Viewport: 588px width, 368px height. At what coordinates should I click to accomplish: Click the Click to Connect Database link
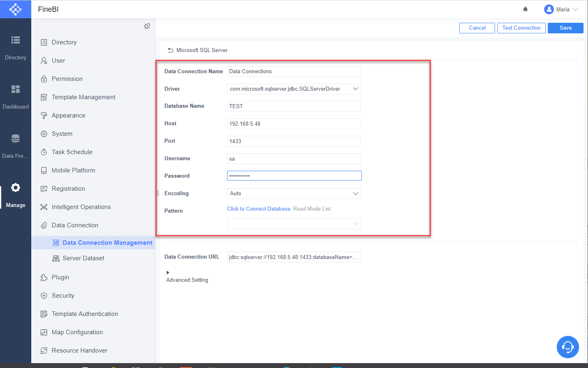coord(258,209)
